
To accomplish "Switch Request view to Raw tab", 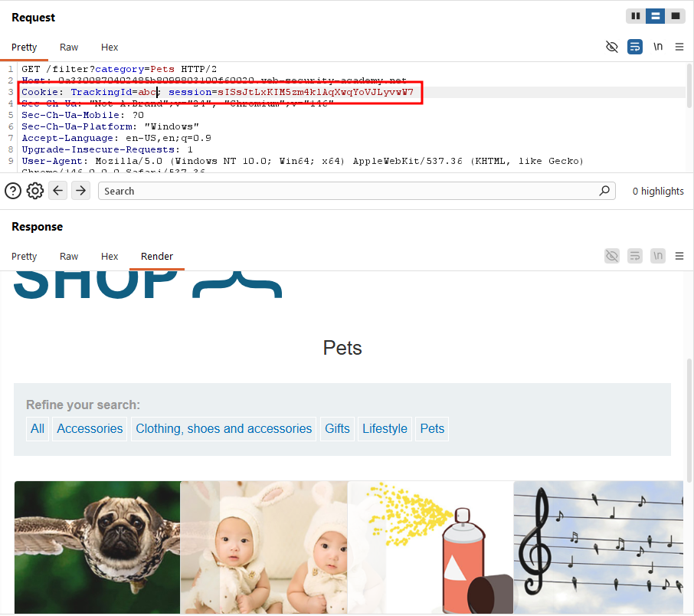I will pos(69,48).
